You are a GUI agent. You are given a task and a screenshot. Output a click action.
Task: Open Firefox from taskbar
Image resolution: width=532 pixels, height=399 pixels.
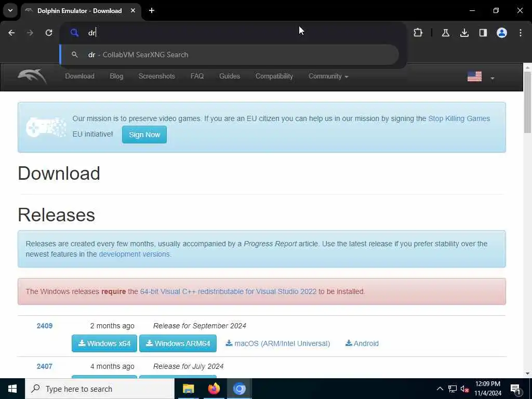click(x=214, y=389)
